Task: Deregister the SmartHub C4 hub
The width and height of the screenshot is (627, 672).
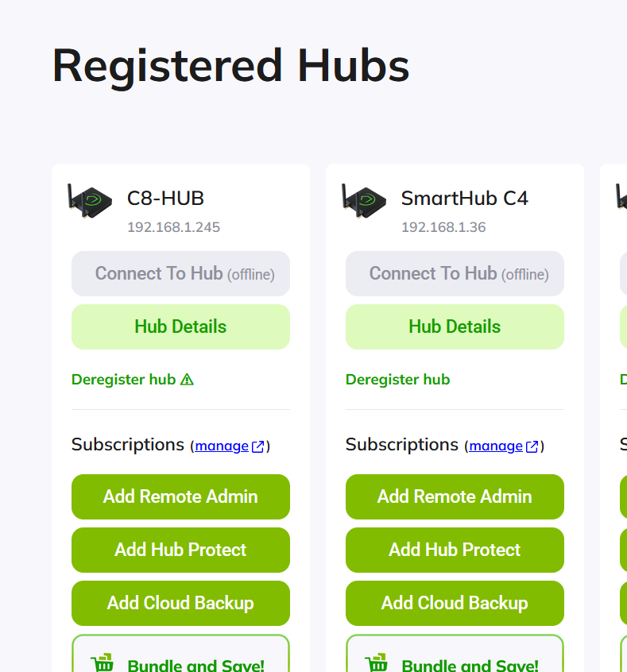Action: [x=397, y=380]
